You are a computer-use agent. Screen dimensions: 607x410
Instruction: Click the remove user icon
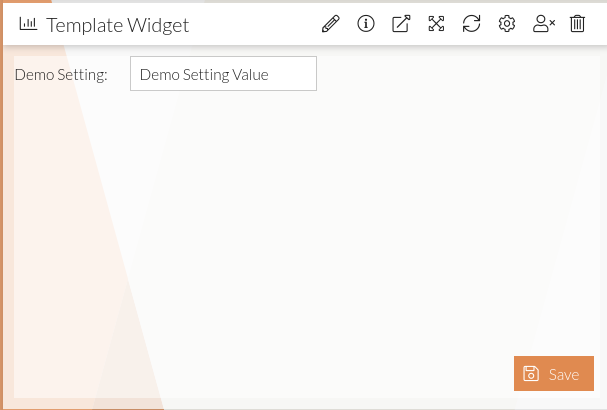[x=543, y=24]
